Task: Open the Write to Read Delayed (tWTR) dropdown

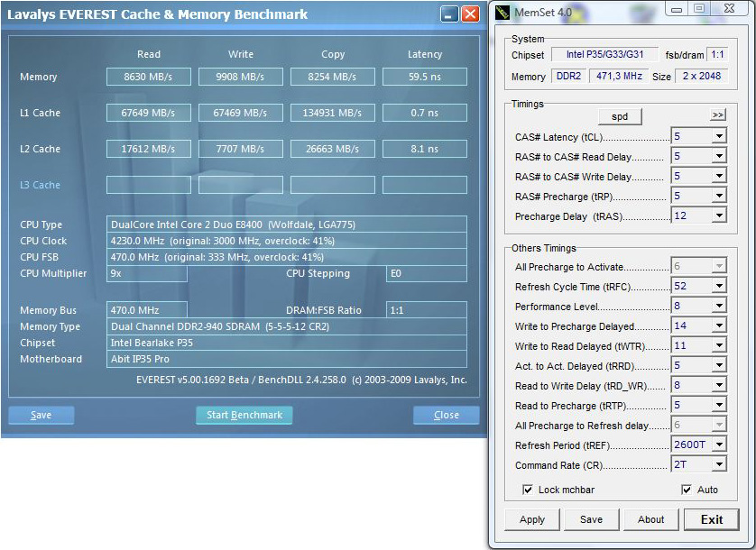Action: (719, 345)
